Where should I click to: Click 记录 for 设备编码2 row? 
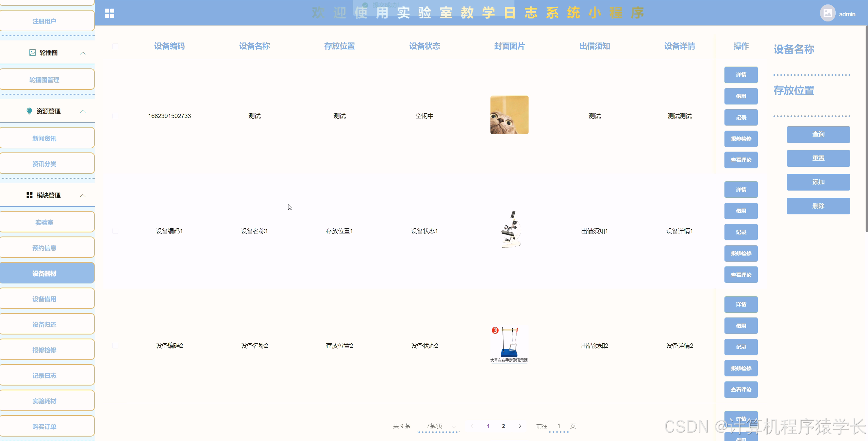point(741,347)
